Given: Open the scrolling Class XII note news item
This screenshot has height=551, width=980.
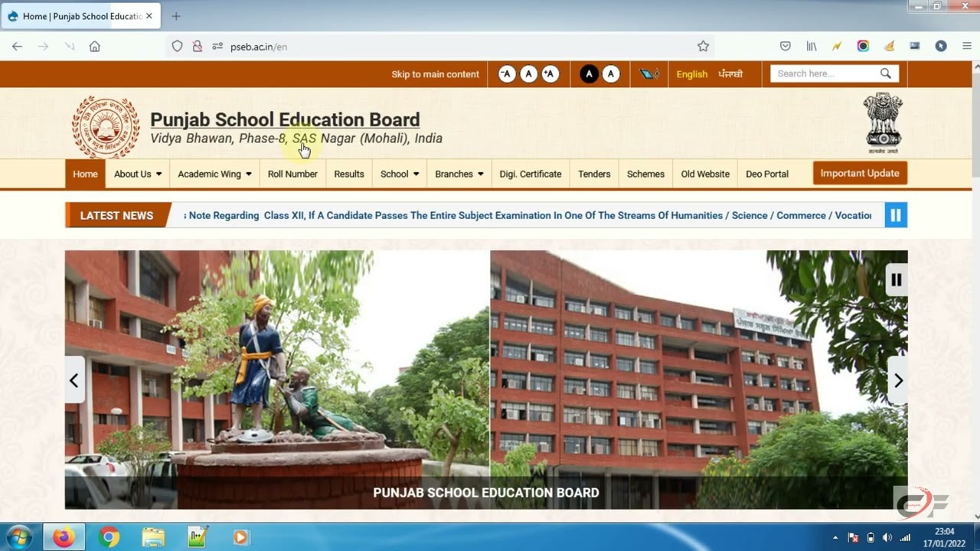Looking at the screenshot, I should tap(528, 216).
